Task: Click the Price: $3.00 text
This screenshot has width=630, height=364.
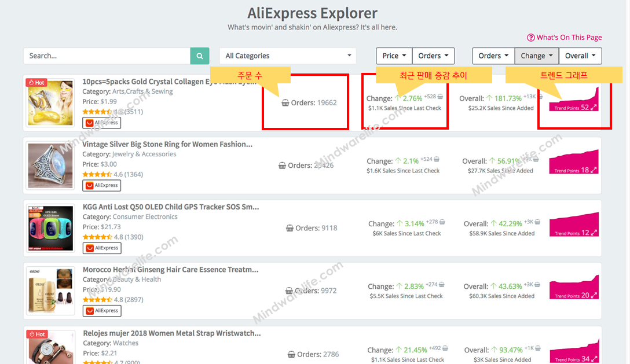Action: click(100, 164)
